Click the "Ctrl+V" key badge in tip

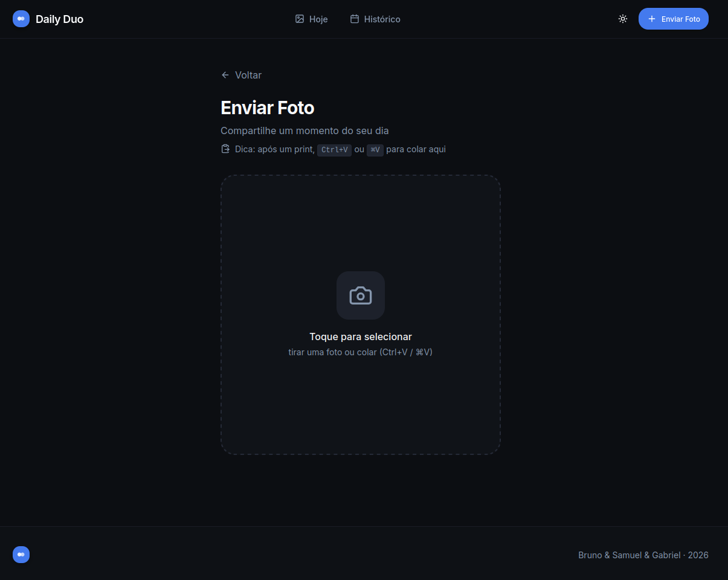[x=335, y=150]
